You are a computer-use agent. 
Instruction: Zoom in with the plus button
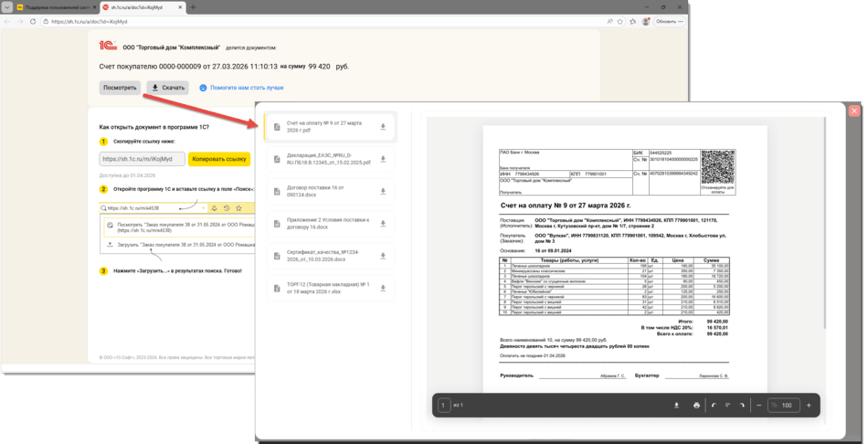(809, 405)
